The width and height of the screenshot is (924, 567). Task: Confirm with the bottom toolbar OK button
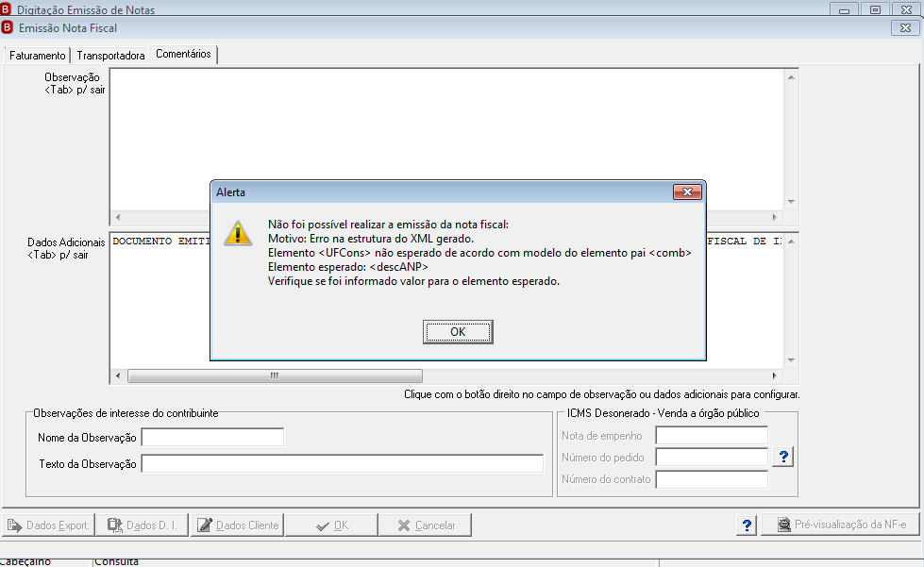tap(332, 525)
